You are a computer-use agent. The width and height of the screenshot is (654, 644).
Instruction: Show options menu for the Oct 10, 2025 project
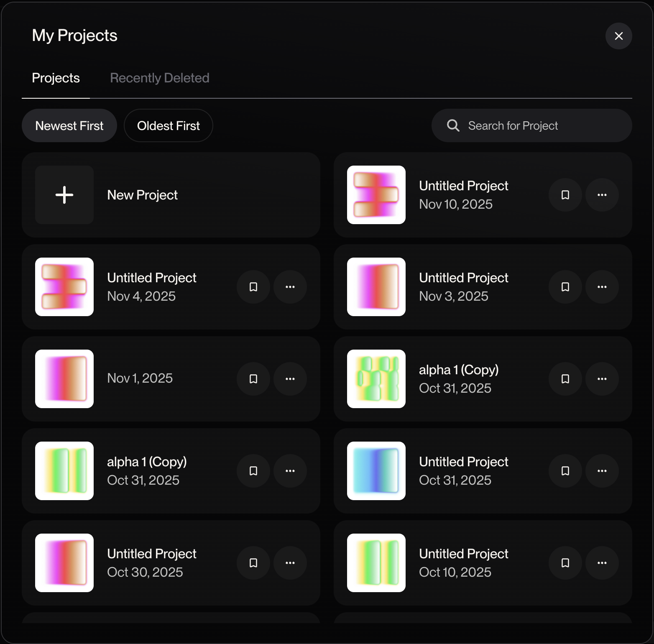point(602,563)
